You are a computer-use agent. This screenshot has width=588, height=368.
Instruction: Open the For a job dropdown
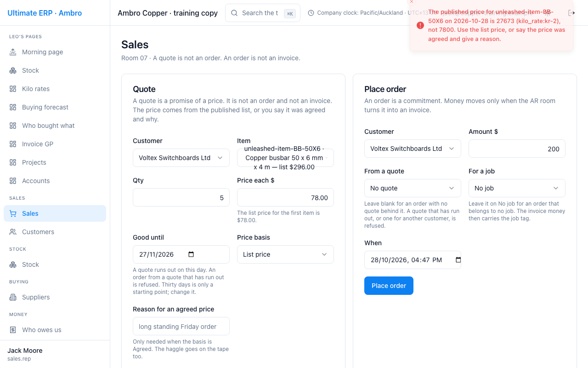tap(517, 188)
